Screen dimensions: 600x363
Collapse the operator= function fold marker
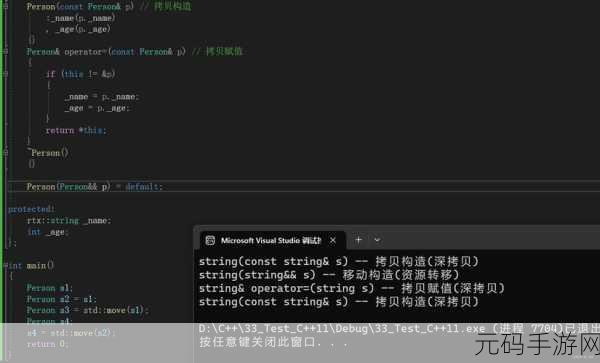(5, 51)
